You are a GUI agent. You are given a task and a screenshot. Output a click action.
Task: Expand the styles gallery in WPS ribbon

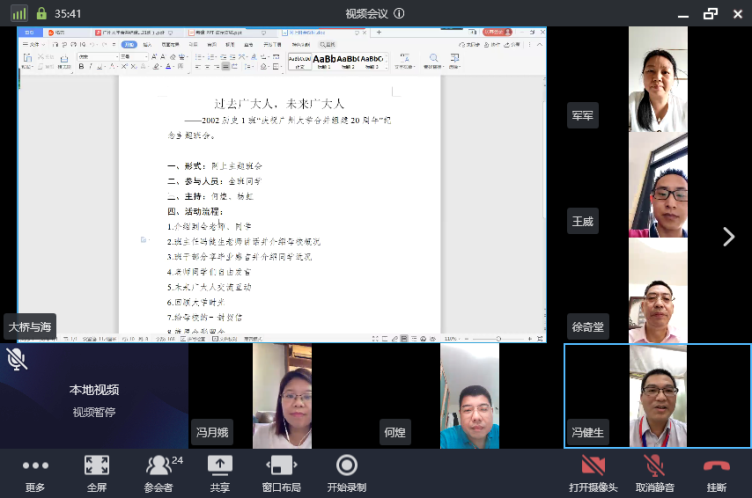click(x=387, y=68)
